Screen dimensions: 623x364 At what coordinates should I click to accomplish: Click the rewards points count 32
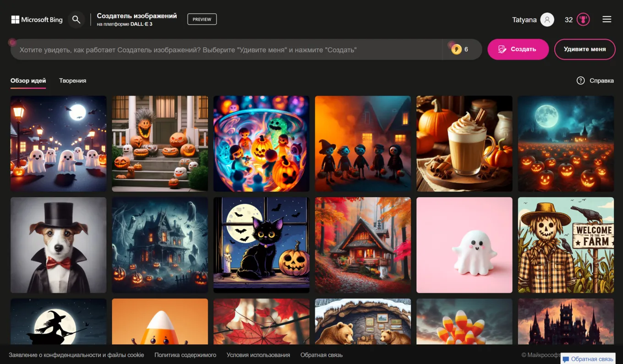[568, 20]
